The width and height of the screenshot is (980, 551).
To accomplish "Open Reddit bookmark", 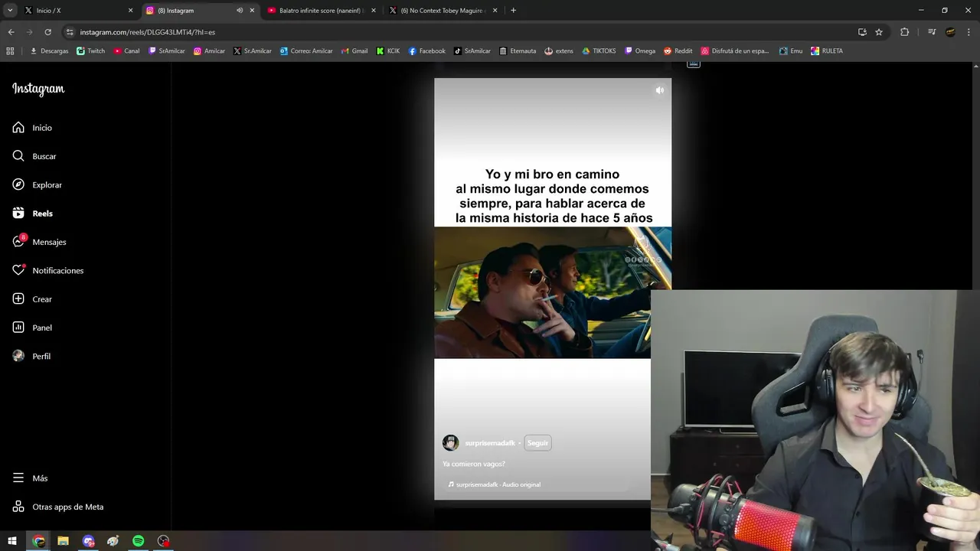I will tap(678, 51).
